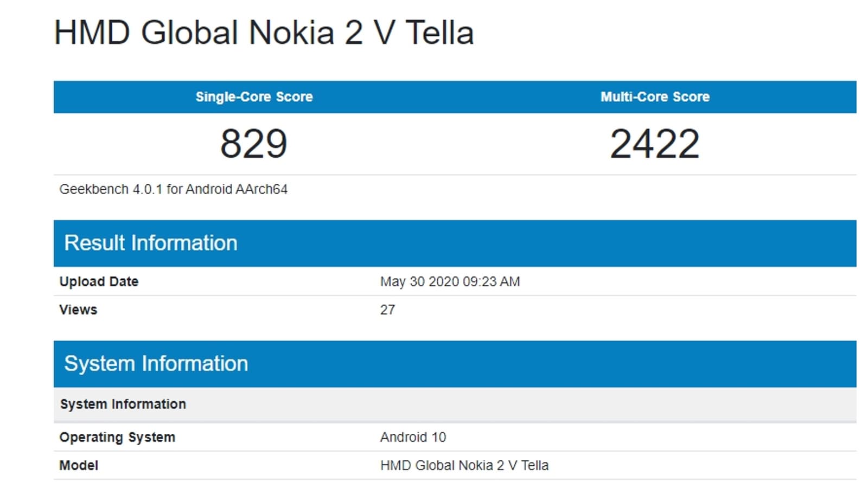The height and width of the screenshot is (488, 868).
Task: Select the multi-core score value 2422
Action: coord(655,144)
